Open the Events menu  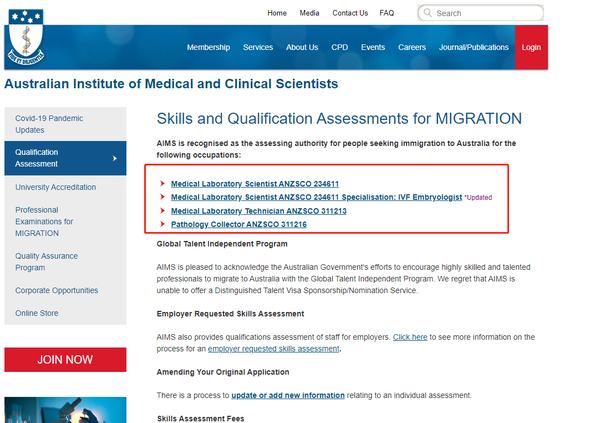(373, 47)
